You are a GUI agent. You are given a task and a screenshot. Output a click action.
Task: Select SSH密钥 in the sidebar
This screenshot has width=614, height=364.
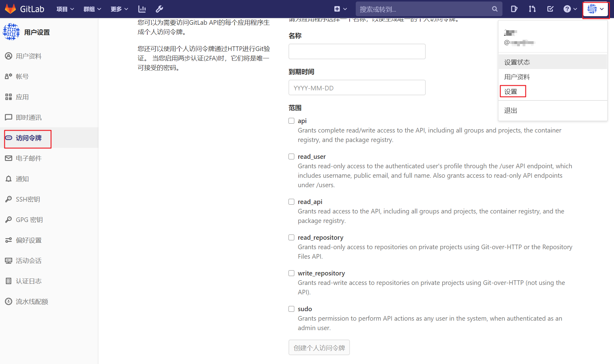[x=28, y=199]
